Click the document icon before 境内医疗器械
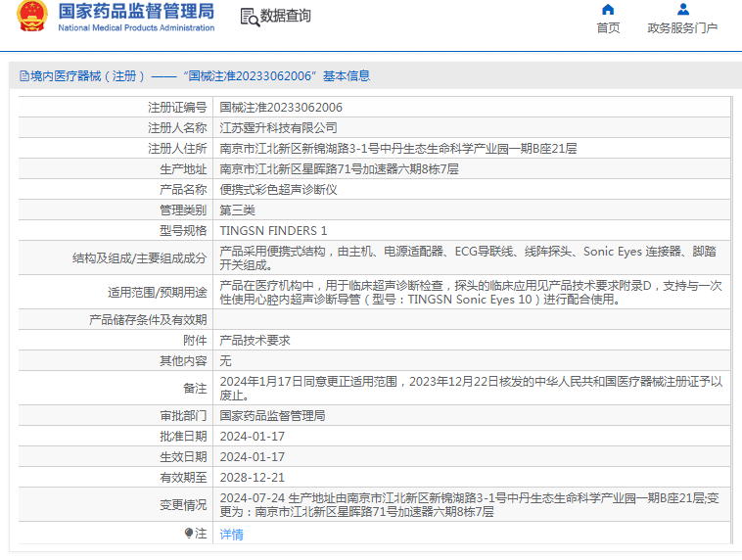Screen dimensions: 742x560 [24, 75]
